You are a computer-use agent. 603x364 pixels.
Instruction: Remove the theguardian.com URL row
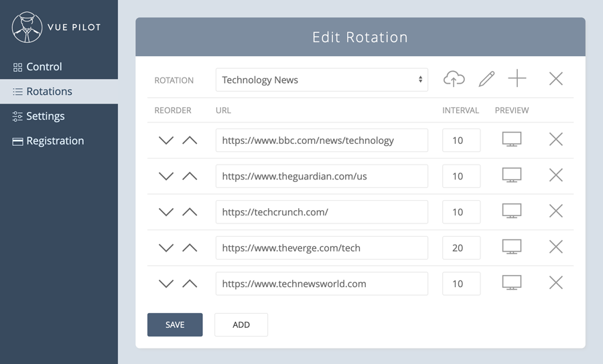(x=555, y=175)
